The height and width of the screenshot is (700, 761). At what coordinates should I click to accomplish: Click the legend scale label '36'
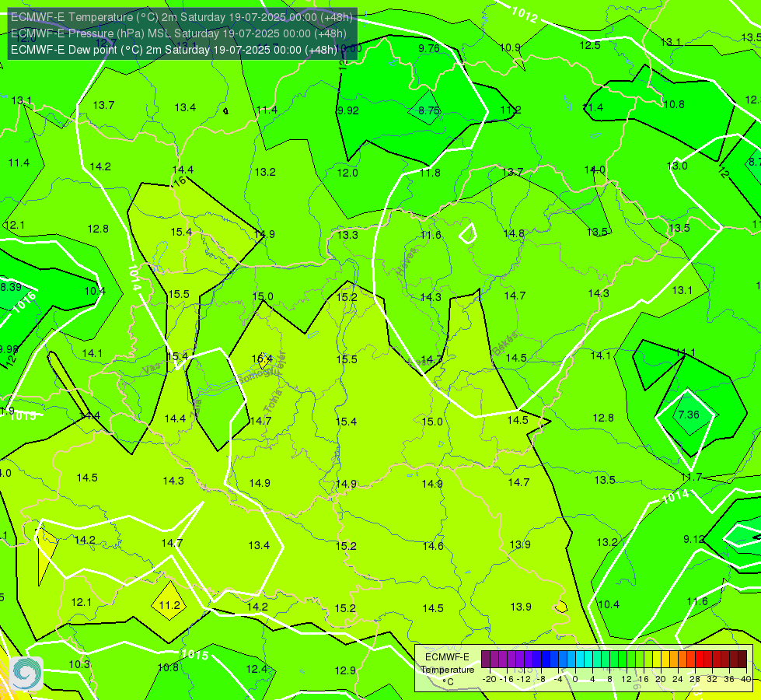(x=729, y=679)
